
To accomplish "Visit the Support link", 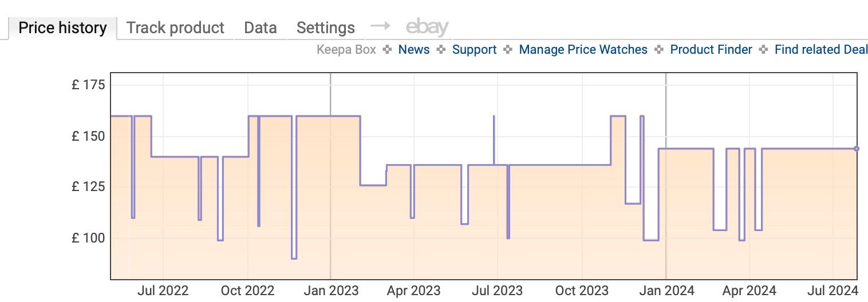I will [474, 50].
